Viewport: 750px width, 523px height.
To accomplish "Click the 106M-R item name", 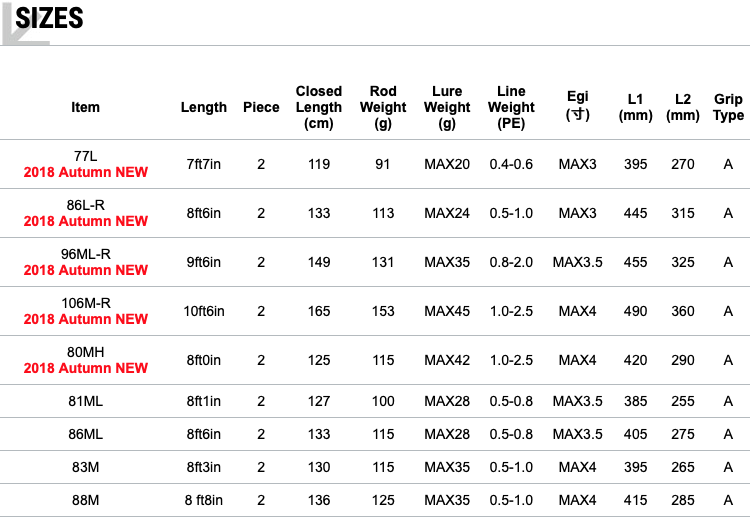I will coord(86,303).
